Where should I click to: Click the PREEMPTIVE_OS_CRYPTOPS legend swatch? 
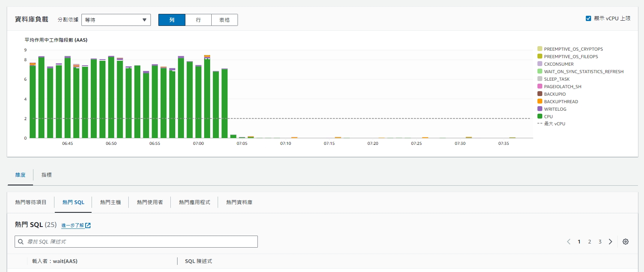540,49
